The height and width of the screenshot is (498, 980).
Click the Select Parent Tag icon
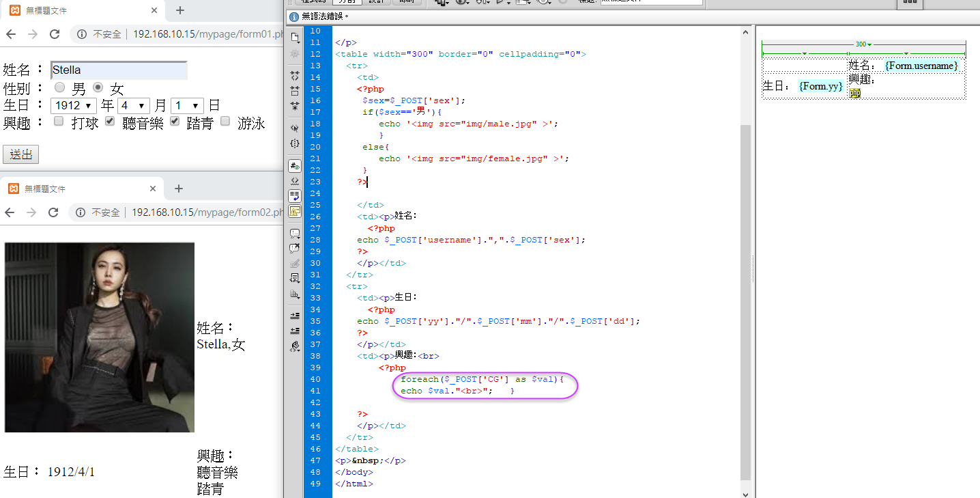(x=295, y=128)
